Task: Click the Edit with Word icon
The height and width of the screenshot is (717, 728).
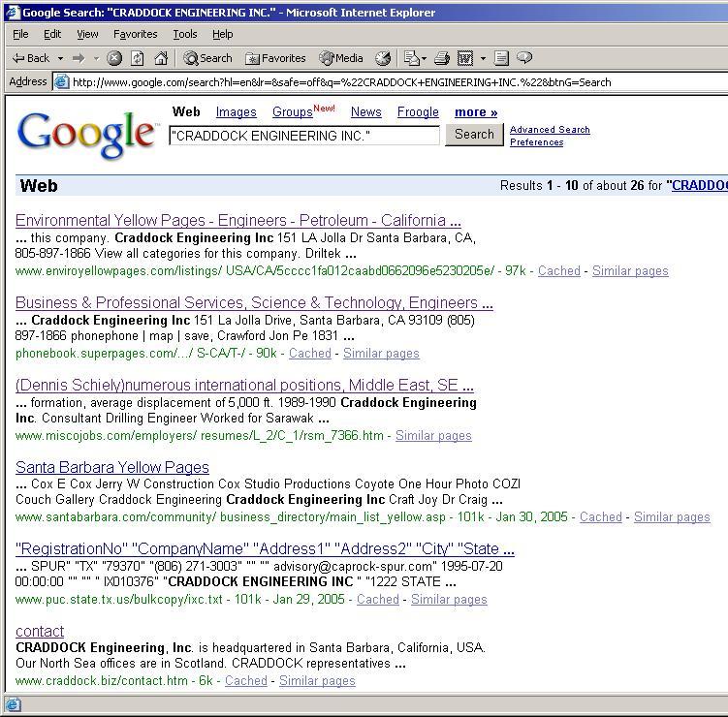Action: click(x=465, y=58)
